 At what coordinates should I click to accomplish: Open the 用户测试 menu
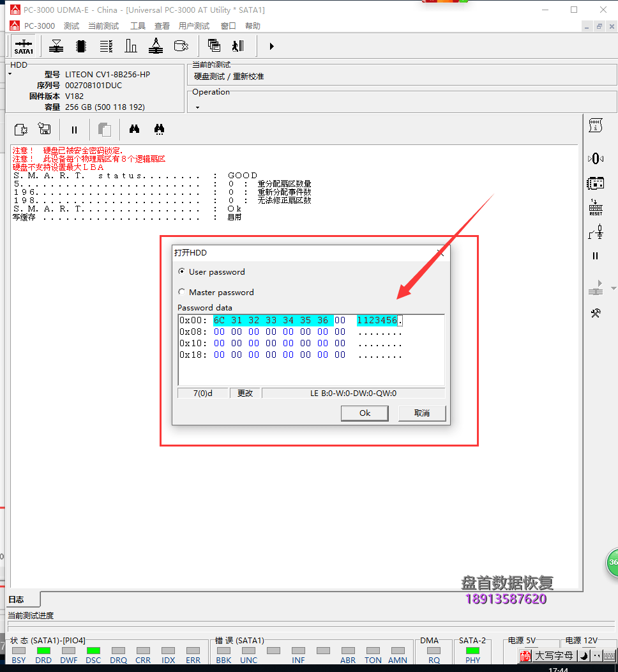pos(194,26)
